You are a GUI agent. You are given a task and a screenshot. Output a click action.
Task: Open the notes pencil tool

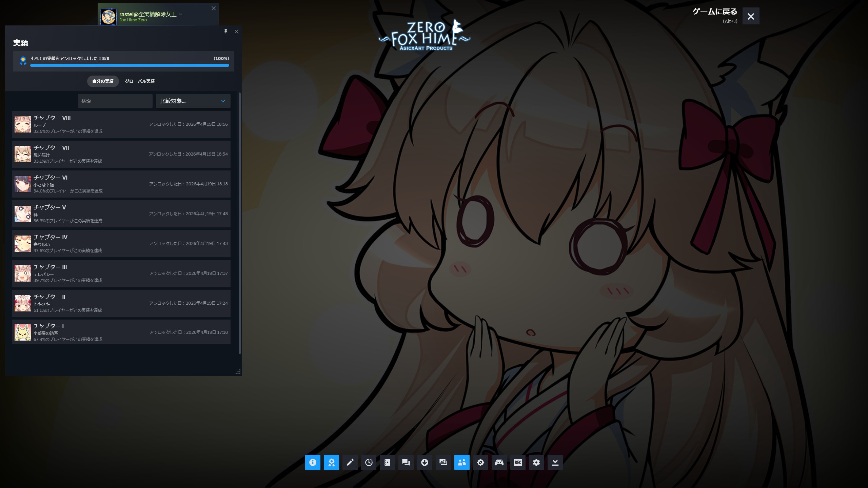tap(350, 462)
